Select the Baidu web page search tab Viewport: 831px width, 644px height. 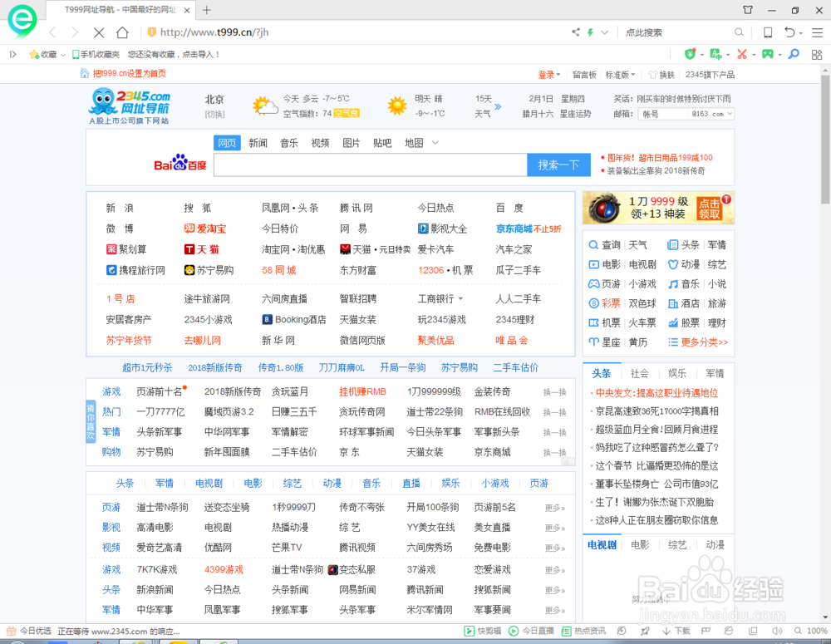coord(227,143)
